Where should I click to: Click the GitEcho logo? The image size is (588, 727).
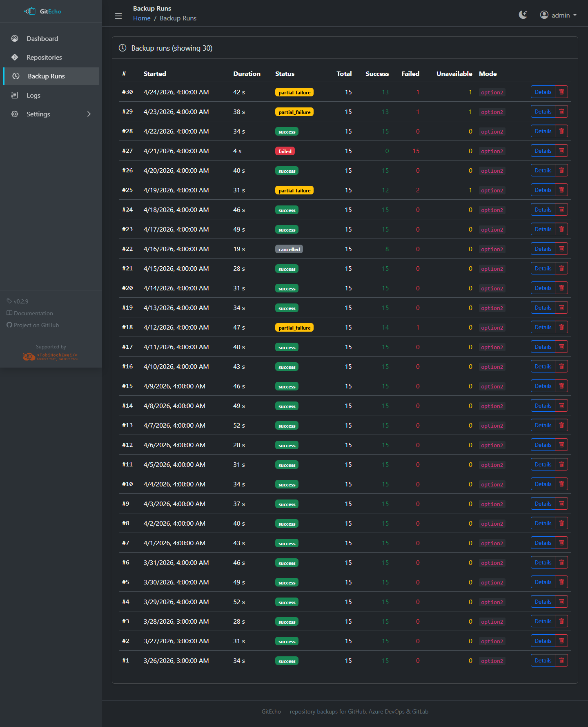click(x=43, y=11)
